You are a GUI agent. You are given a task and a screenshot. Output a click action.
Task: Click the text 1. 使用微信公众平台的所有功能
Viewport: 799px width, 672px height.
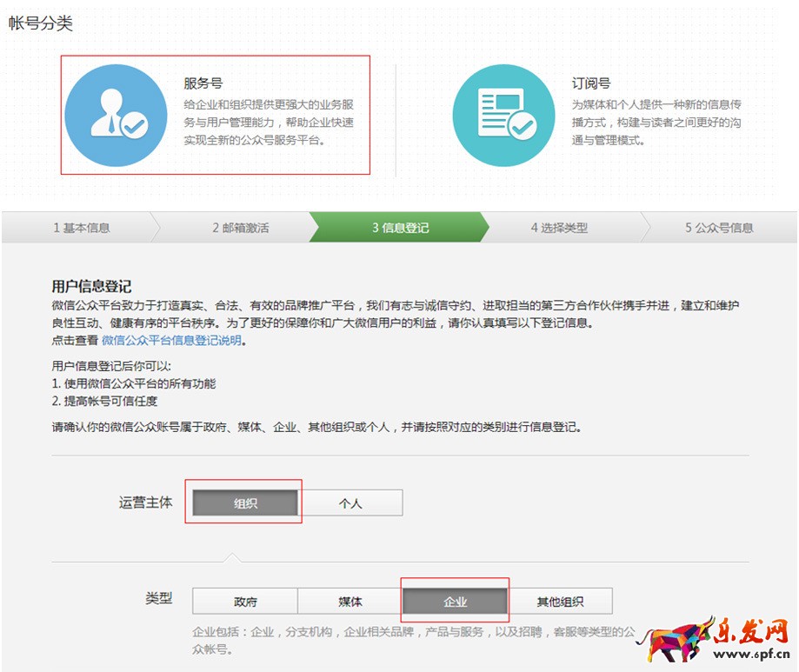tap(134, 383)
